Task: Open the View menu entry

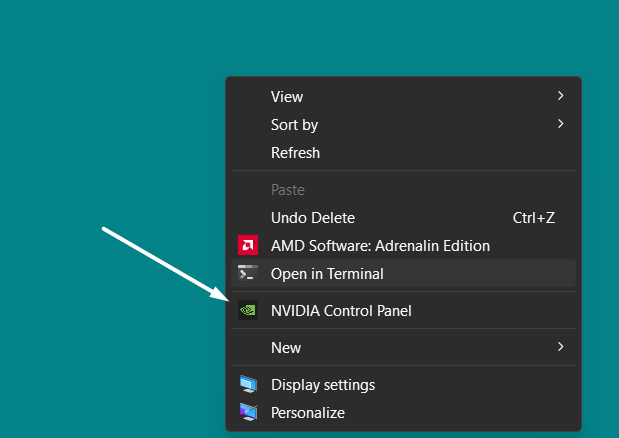Action: 287,97
